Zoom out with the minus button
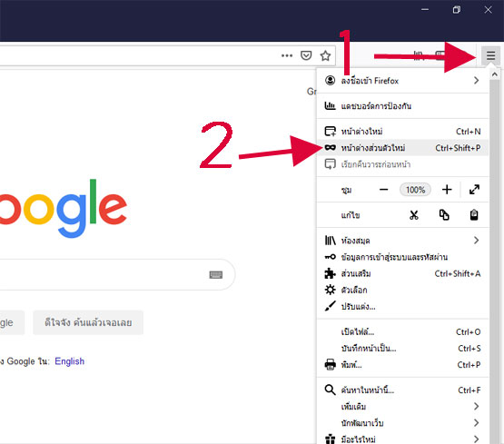This screenshot has height=444, width=504. (x=383, y=190)
